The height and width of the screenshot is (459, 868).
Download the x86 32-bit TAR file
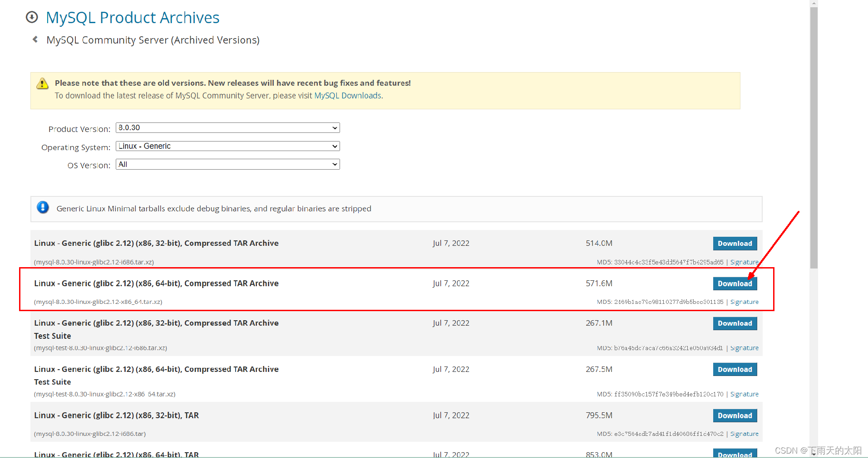(x=735, y=415)
